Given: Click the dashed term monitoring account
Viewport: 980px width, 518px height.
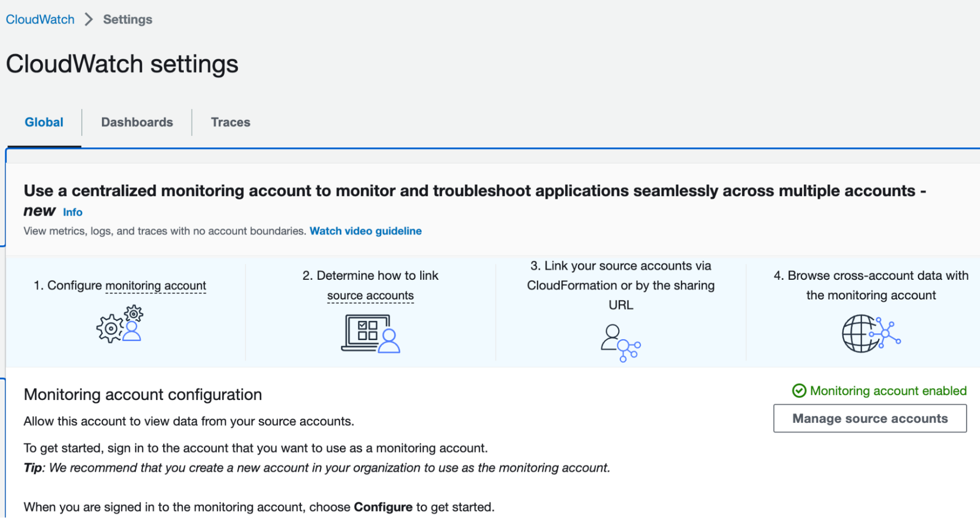Looking at the screenshot, I should pos(155,285).
